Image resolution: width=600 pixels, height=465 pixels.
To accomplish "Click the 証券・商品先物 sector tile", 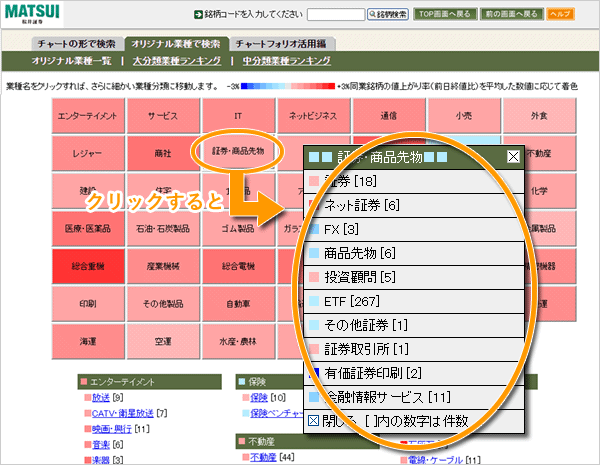I will (x=238, y=152).
